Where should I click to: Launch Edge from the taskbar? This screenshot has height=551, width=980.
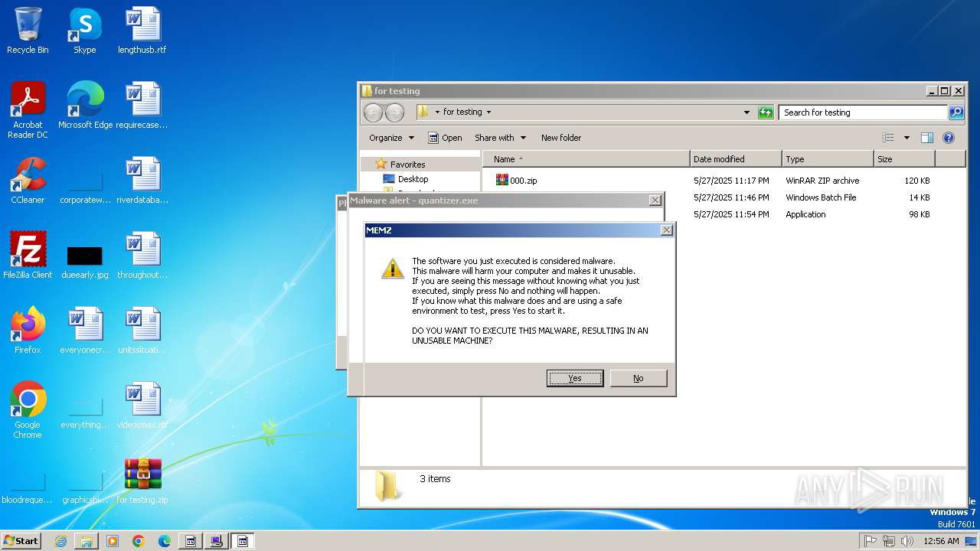click(165, 541)
